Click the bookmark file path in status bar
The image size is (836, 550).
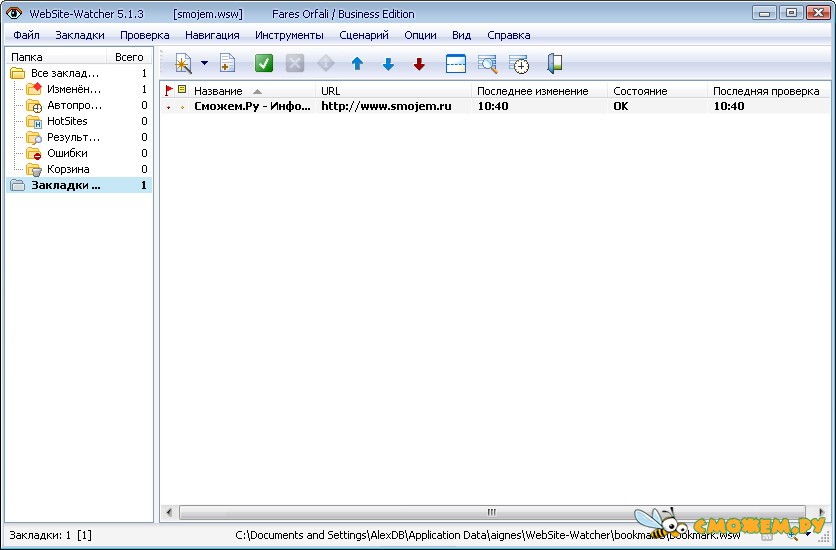[x=487, y=535]
